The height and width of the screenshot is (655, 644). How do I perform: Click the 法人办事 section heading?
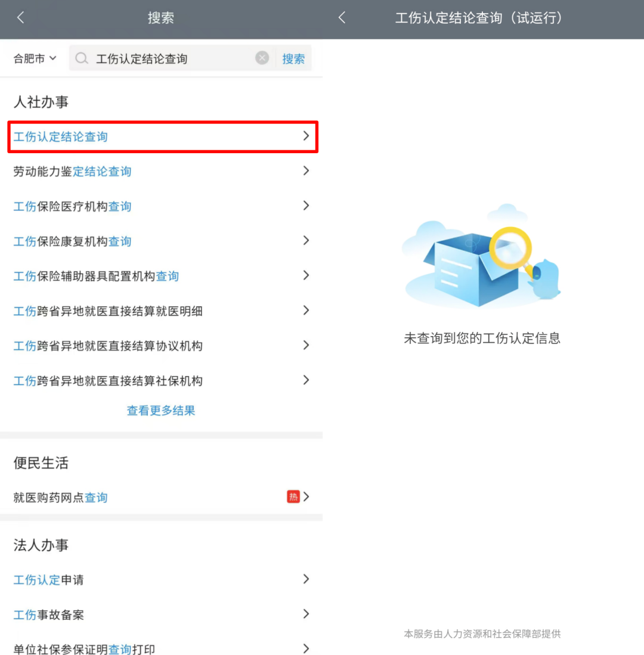click(41, 545)
